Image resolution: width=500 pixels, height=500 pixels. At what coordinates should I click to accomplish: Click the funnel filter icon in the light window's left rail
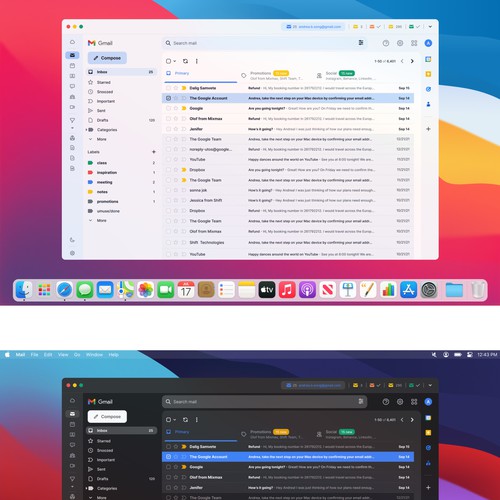click(x=72, y=120)
